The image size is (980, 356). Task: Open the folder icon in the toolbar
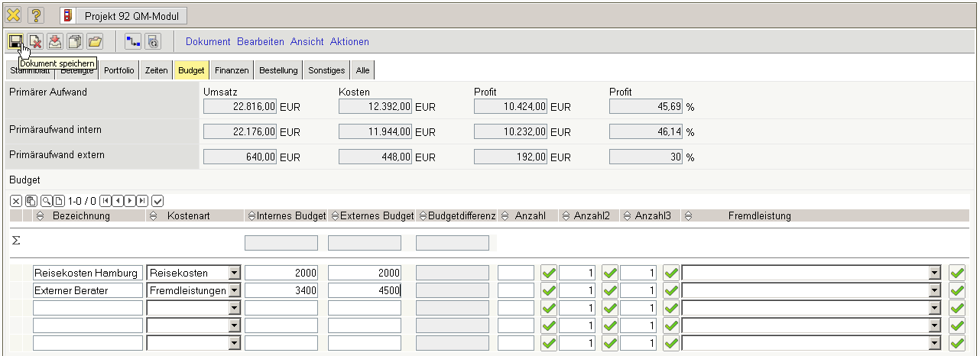point(95,41)
